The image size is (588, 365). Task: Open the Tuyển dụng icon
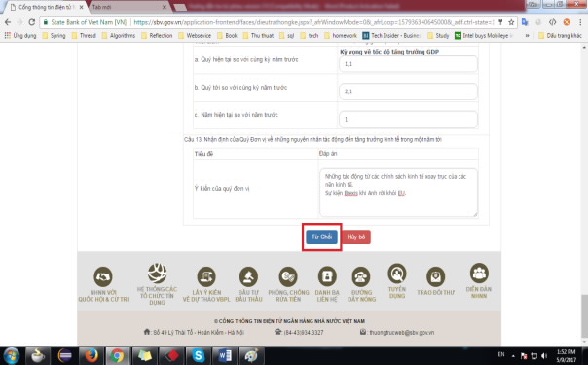click(397, 274)
